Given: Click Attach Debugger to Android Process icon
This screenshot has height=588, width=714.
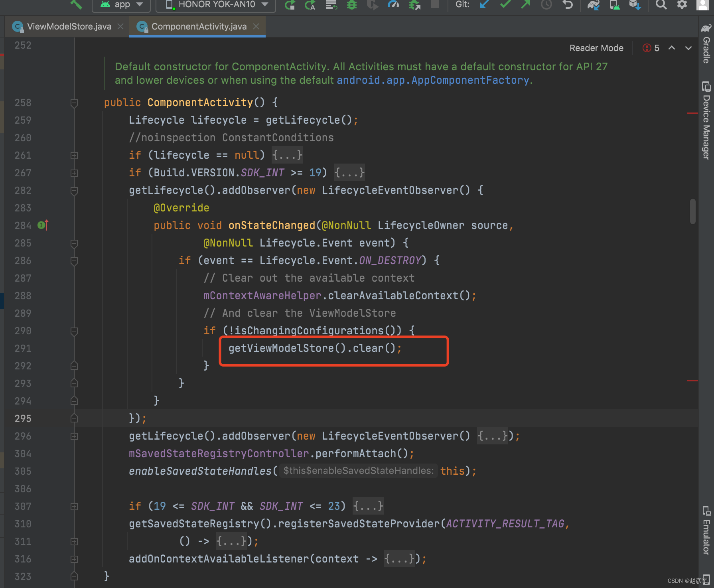Looking at the screenshot, I should [x=415, y=5].
